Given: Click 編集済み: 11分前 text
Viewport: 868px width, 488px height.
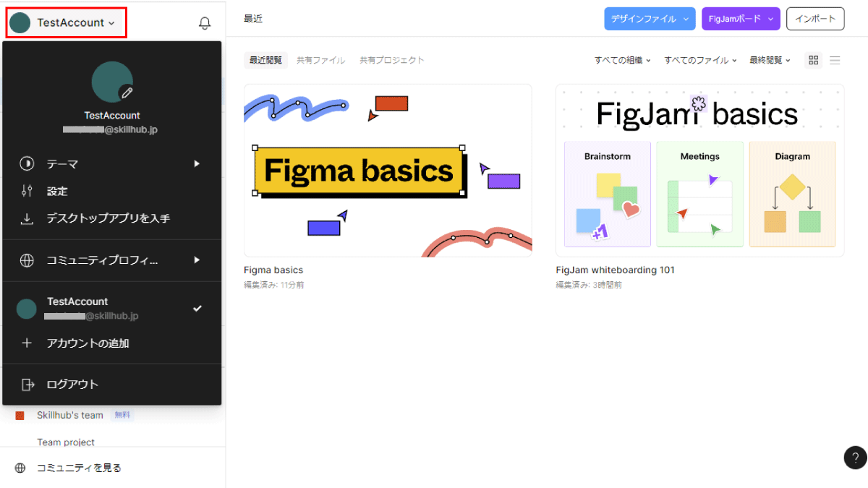Looking at the screenshot, I should click(x=274, y=285).
